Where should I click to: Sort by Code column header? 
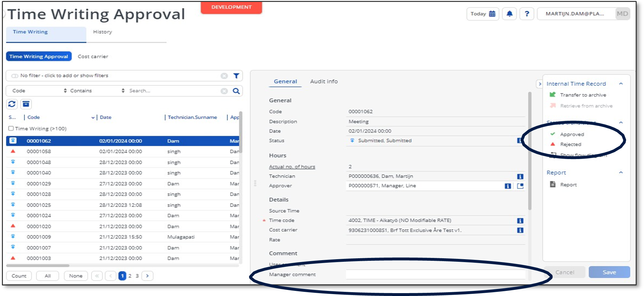pyautogui.click(x=34, y=117)
